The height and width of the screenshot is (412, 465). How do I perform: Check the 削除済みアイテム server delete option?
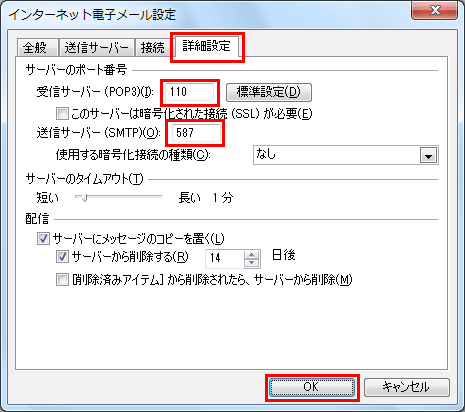[x=62, y=280]
